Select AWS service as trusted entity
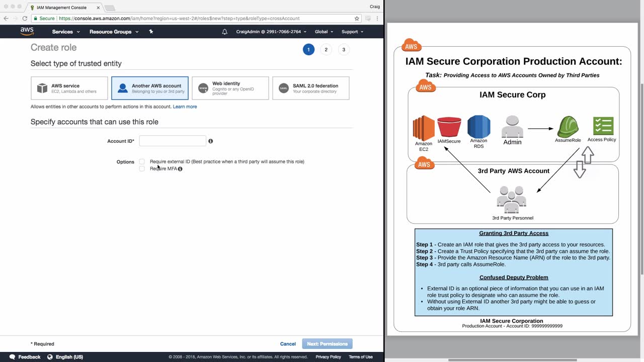This screenshot has height=362, width=644. tap(69, 88)
